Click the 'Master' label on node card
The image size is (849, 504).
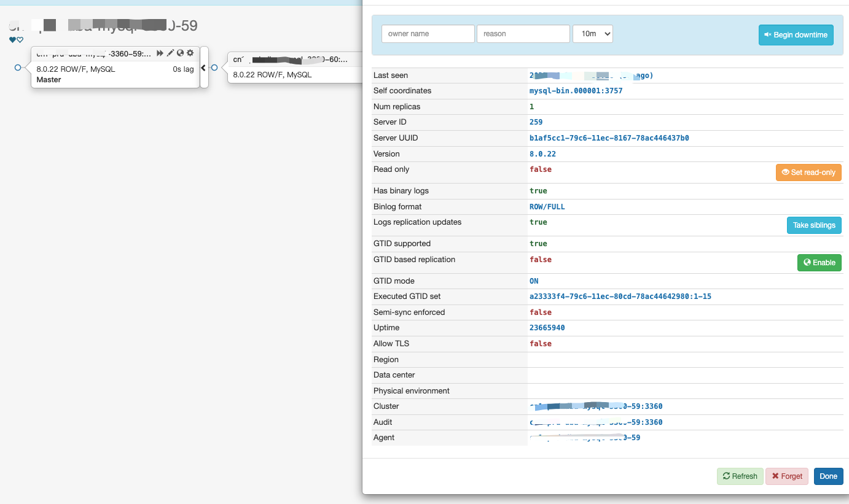point(49,80)
